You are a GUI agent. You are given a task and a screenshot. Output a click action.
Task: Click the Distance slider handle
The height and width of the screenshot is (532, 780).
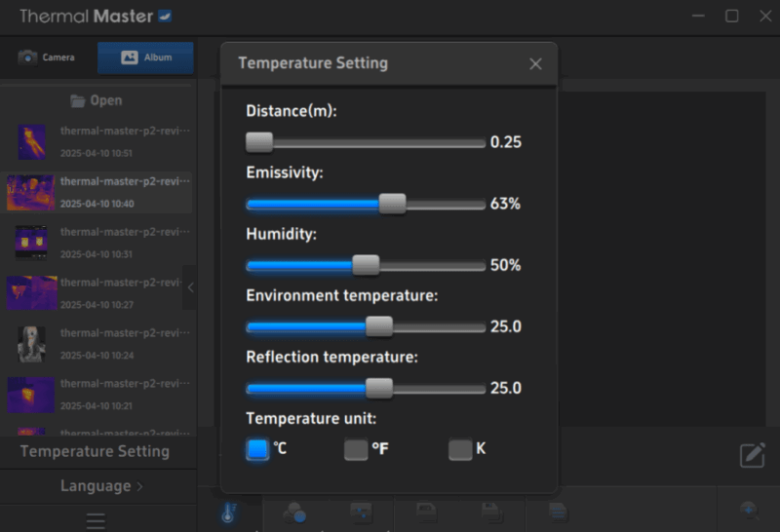(x=259, y=142)
